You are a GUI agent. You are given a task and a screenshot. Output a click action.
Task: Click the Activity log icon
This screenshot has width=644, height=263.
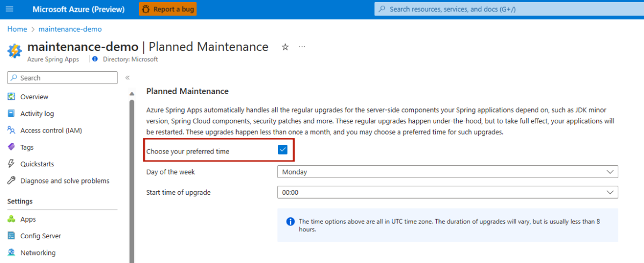11,113
